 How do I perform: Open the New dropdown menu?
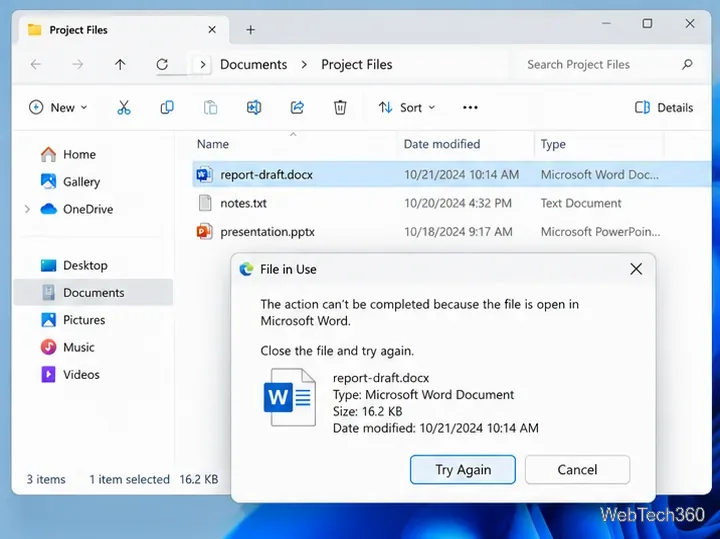click(58, 107)
